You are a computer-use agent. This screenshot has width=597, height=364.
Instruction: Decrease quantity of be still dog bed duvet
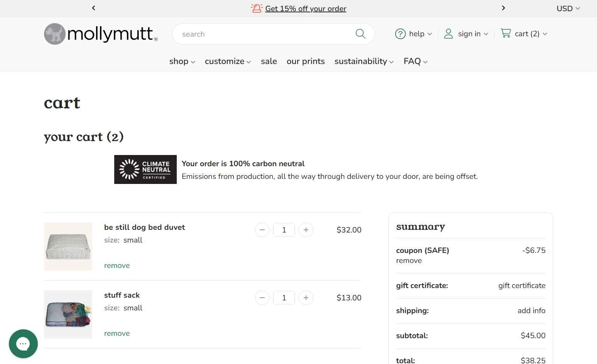pos(262,230)
